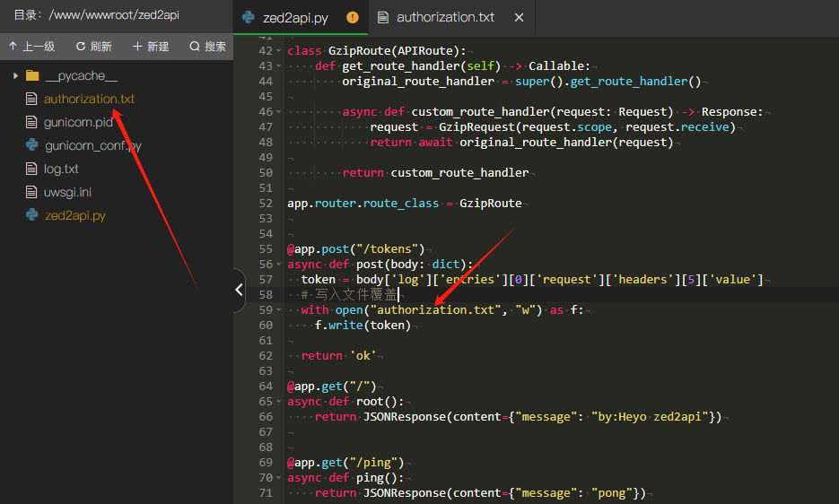Click unsaved warning icon on zed2api.py tab

pos(353,18)
